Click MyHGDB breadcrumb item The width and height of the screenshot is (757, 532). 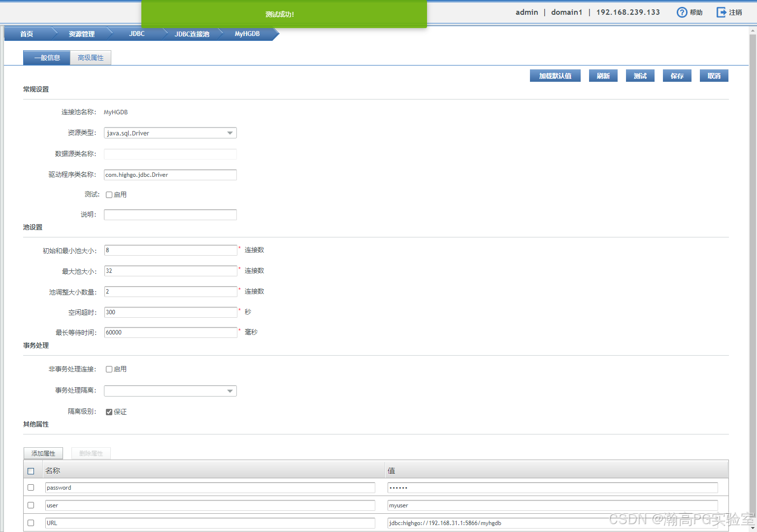pyautogui.click(x=247, y=34)
